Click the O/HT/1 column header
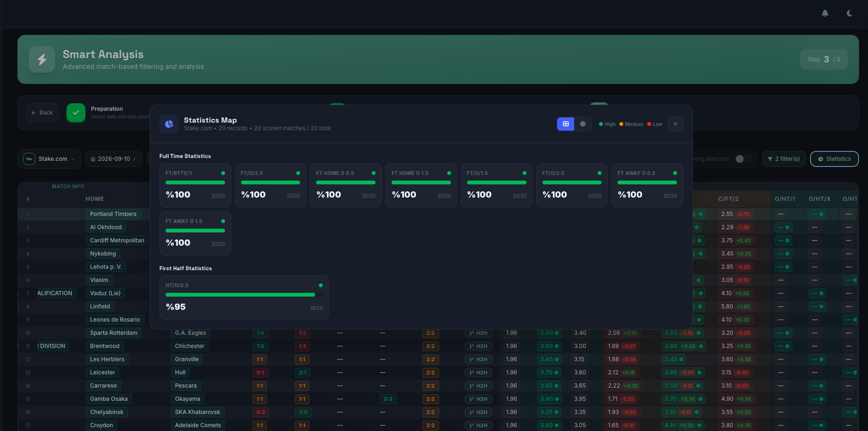This screenshot has width=868, height=431. pos(785,199)
